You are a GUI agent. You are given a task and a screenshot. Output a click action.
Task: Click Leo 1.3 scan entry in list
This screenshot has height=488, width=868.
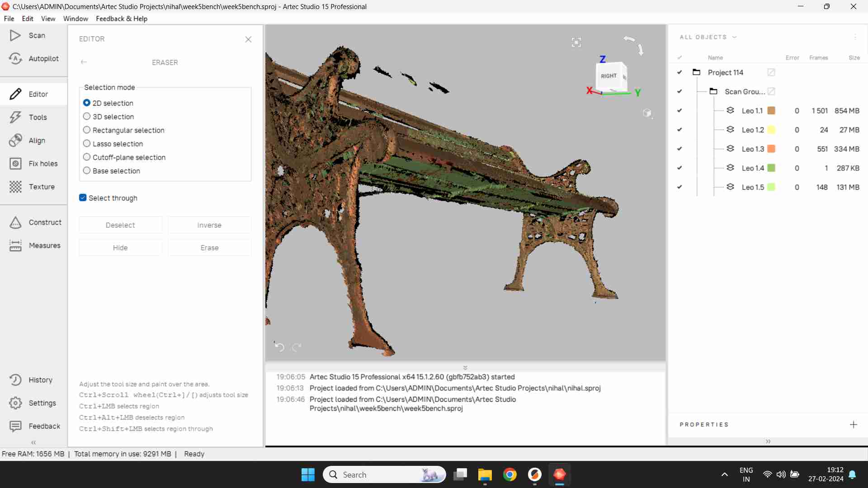pos(752,148)
